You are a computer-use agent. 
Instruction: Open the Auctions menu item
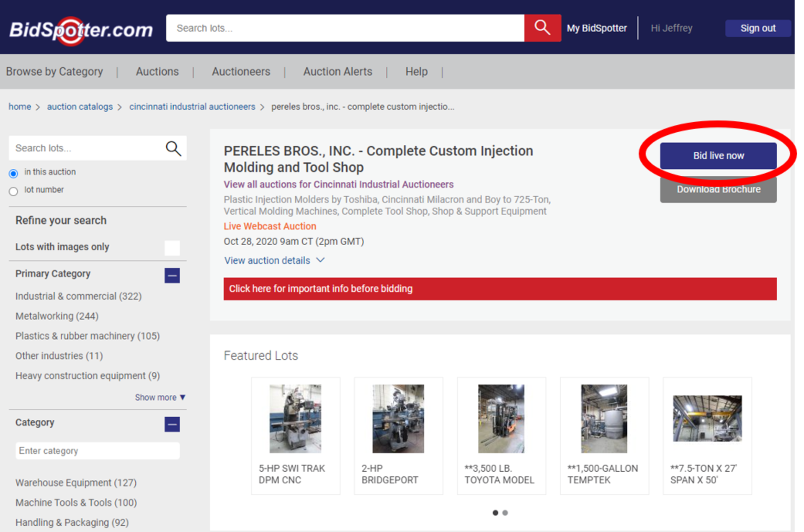pos(157,72)
